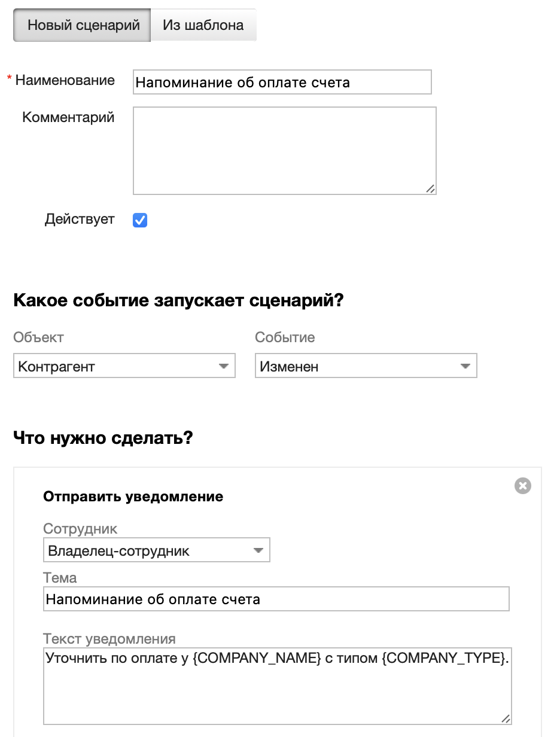
Task: Remove the Отправить уведомление action block
Action: pyautogui.click(x=523, y=486)
